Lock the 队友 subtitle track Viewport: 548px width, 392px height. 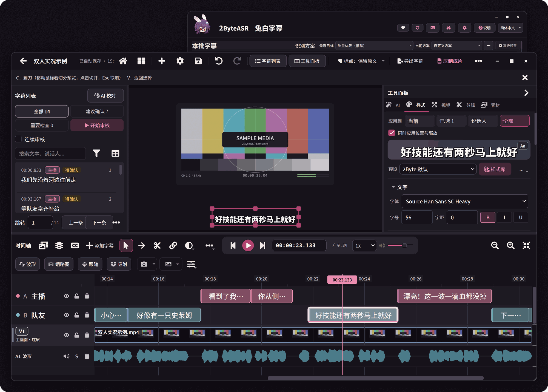point(77,315)
